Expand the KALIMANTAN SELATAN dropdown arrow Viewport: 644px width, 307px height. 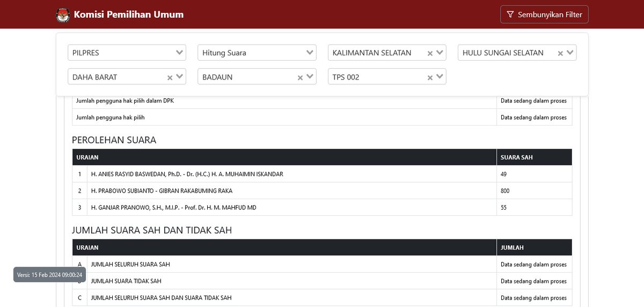[440, 53]
